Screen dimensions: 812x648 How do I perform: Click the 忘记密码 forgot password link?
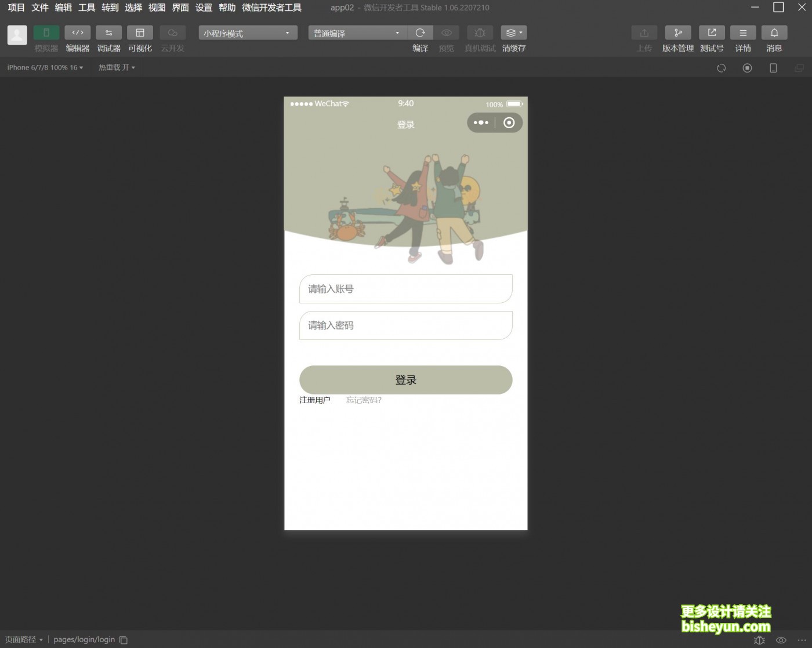pyautogui.click(x=364, y=400)
